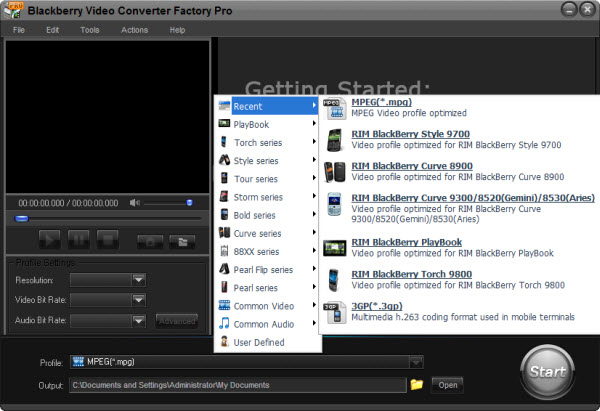Click the User Defined person icon
Image resolution: width=600 pixels, height=411 pixels.
click(225, 341)
